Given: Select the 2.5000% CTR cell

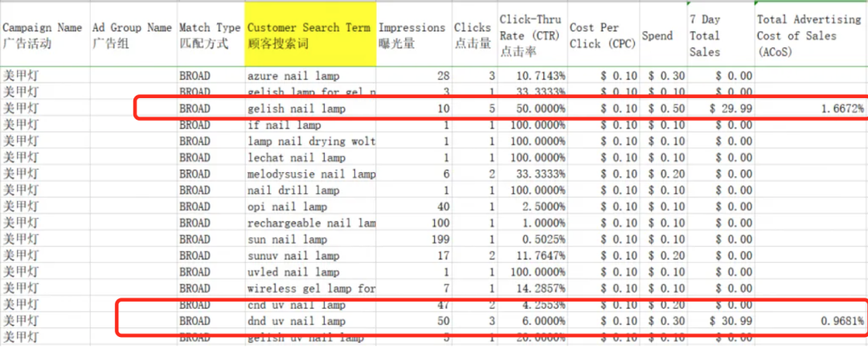Looking at the screenshot, I should [x=532, y=207].
